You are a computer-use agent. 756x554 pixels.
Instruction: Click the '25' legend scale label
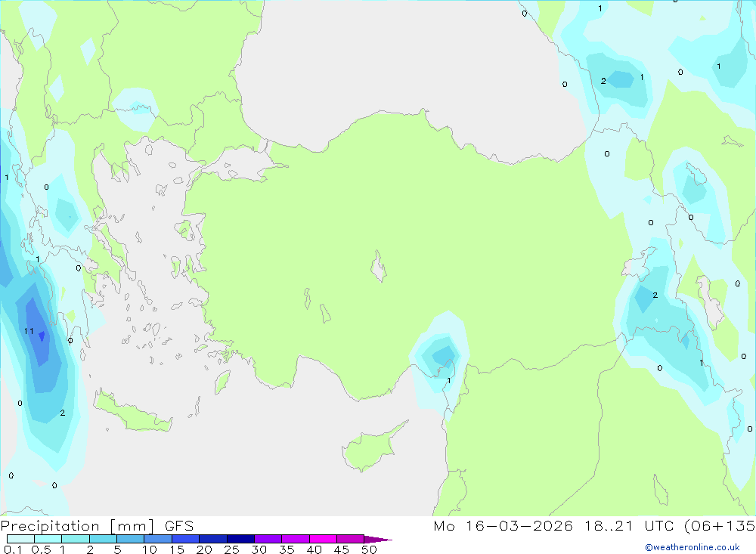[232, 549]
